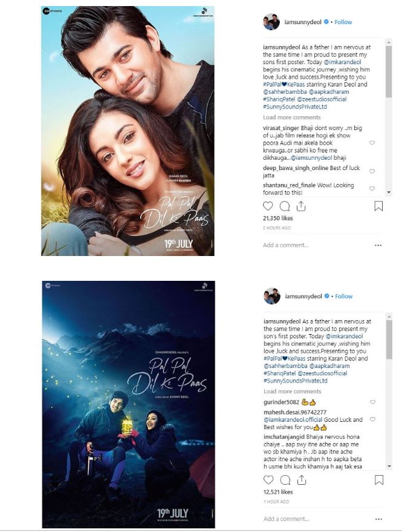
Task: Open comment bubble icon on first post
Action: (285, 206)
